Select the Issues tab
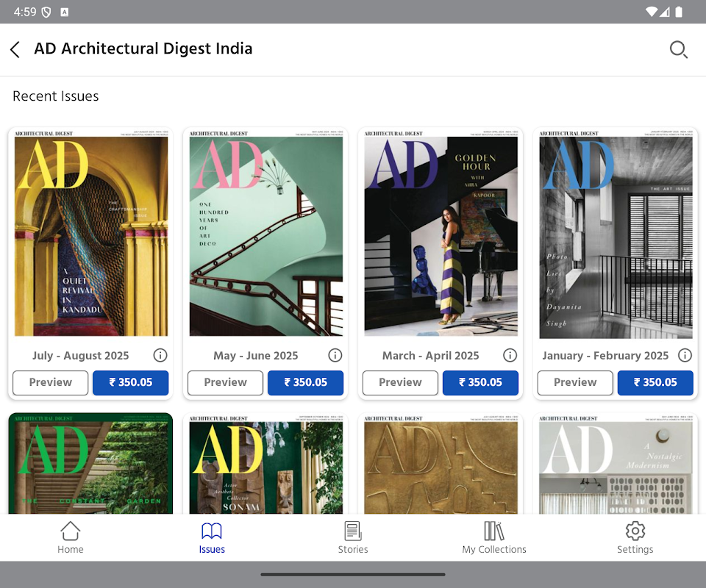This screenshot has height=588, width=706. (212, 537)
